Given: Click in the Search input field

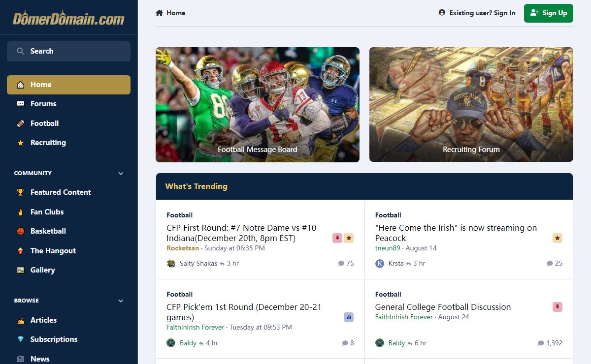Looking at the screenshot, I should [x=68, y=51].
